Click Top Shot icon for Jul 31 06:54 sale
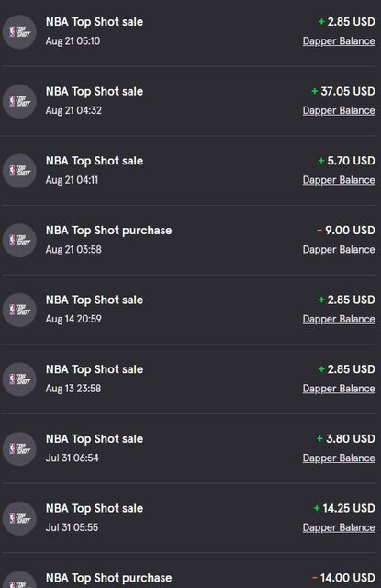The width and height of the screenshot is (381, 588). click(x=19, y=449)
